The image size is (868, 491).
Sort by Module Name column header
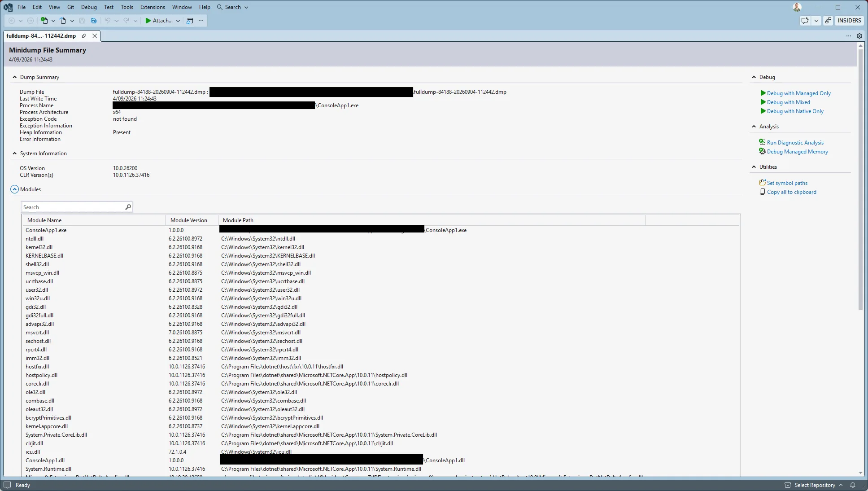click(x=94, y=220)
